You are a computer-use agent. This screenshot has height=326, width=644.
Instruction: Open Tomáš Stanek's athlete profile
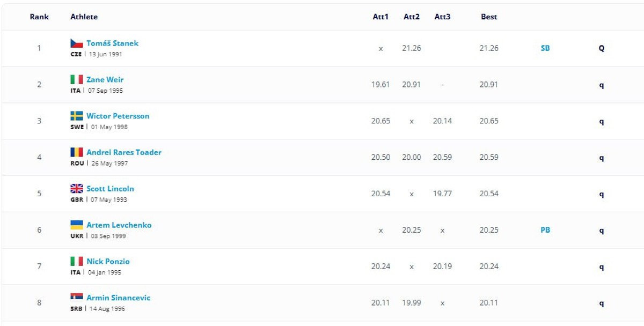point(112,43)
